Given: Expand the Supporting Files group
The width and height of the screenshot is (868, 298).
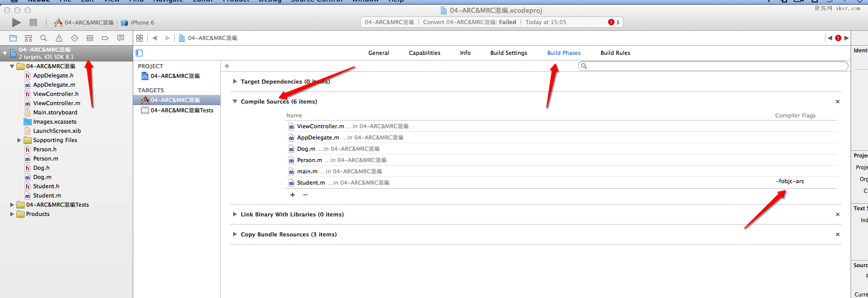Looking at the screenshot, I should coord(19,140).
